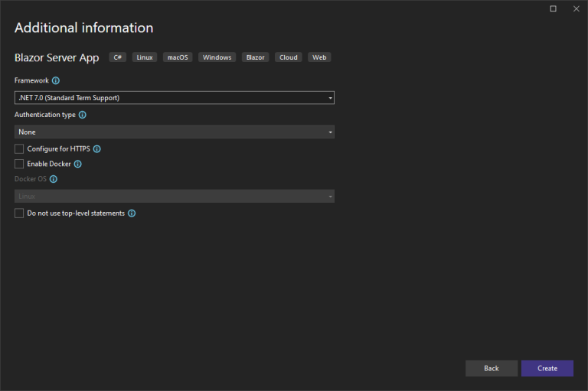Click the Enable Docker info icon
The width and height of the screenshot is (588, 391).
(x=78, y=164)
